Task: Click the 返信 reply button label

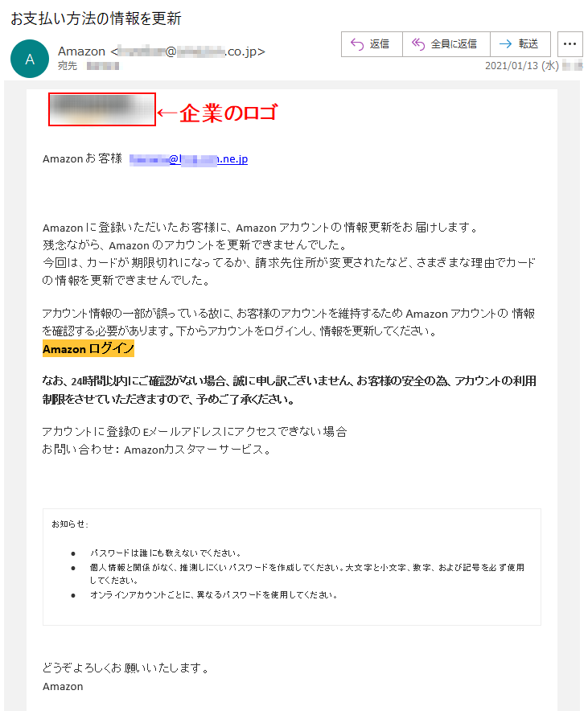Action: click(x=380, y=44)
